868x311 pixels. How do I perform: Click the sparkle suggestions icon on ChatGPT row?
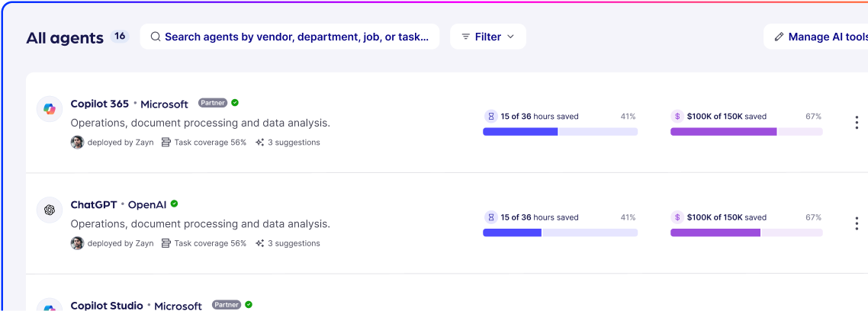click(x=260, y=243)
